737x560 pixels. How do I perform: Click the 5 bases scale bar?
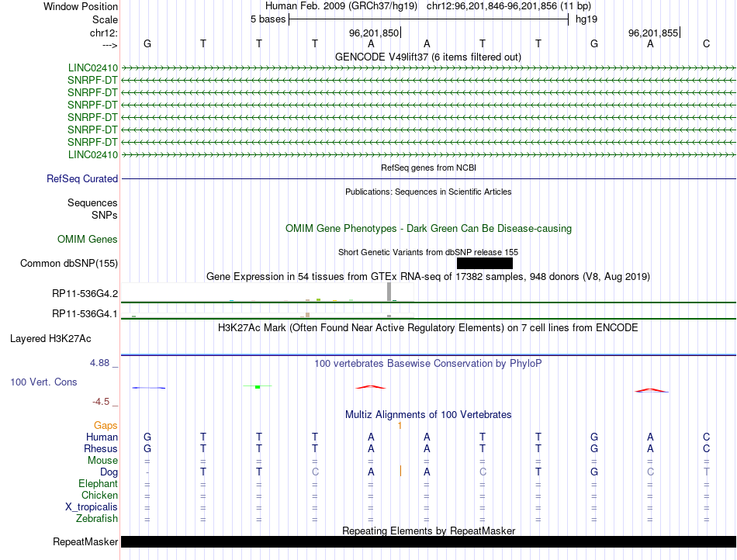pyautogui.click(x=428, y=19)
